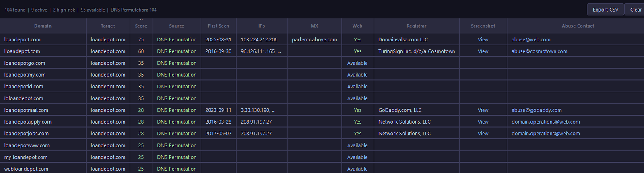
Task: Click the IP cell starting 96.126.111.165
Action: 262,51
